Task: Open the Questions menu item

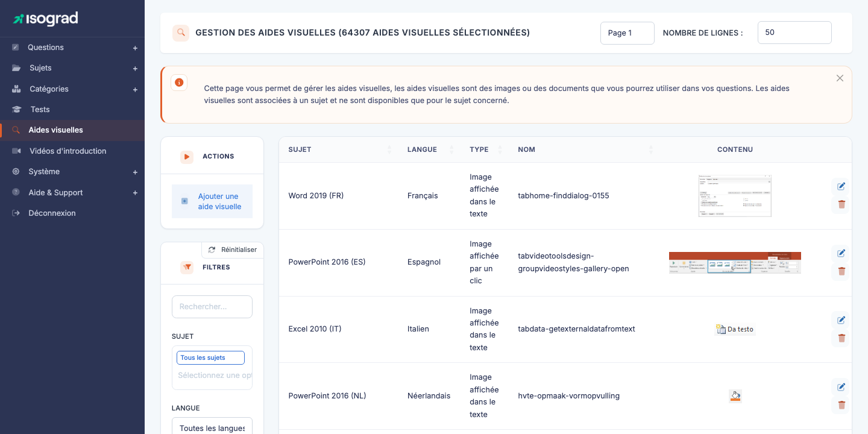Action: [46, 47]
